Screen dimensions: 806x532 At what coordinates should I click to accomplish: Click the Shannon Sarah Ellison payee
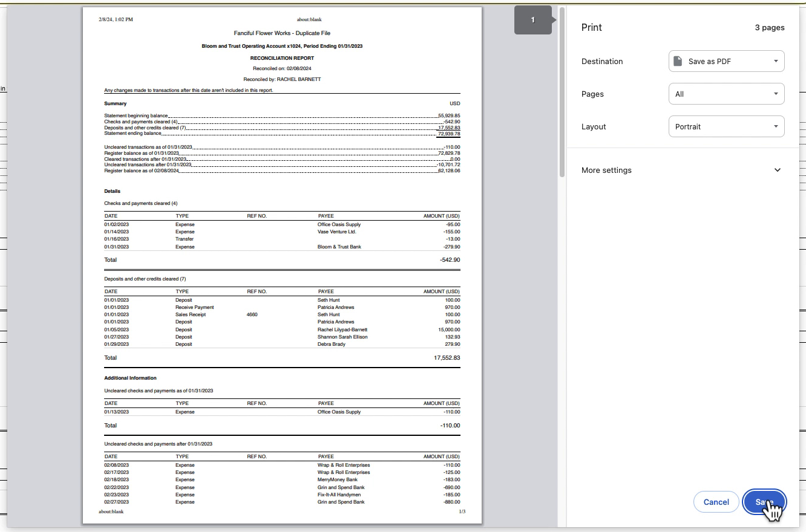point(342,337)
